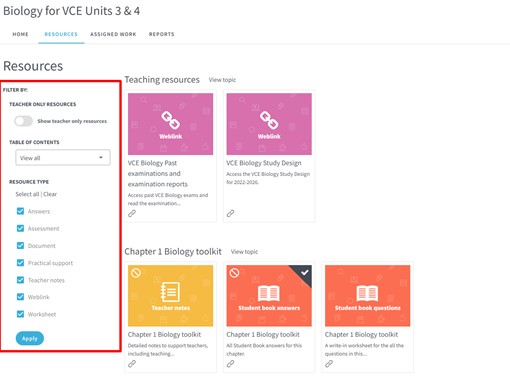Open VCE Biology Study Design title
Viewport: 510px width, 390px height.
264,163
